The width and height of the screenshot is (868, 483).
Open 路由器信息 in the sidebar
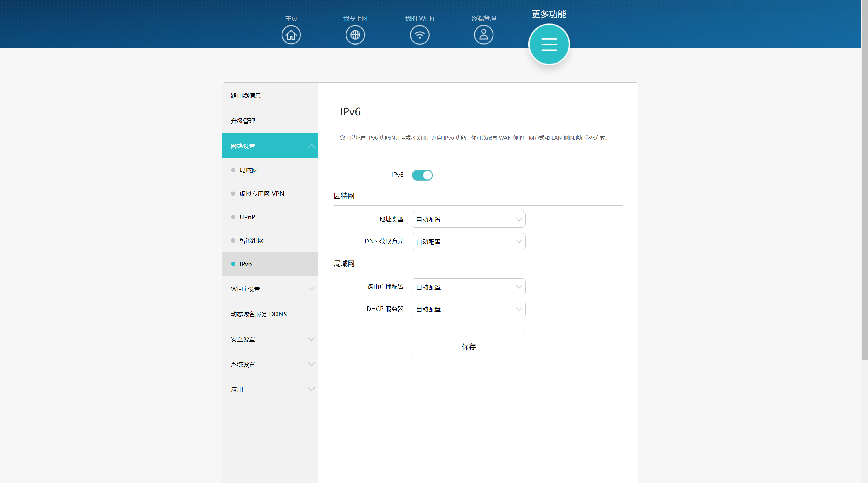(x=246, y=96)
